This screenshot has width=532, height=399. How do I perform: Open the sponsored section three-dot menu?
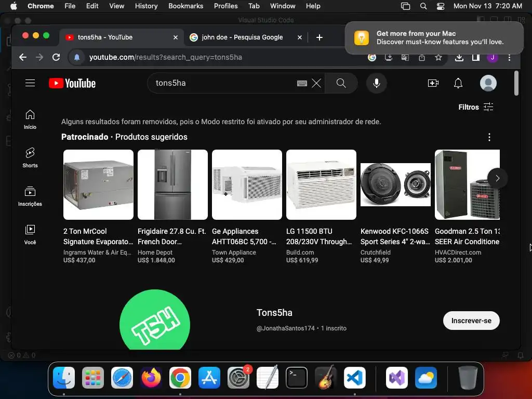(489, 137)
